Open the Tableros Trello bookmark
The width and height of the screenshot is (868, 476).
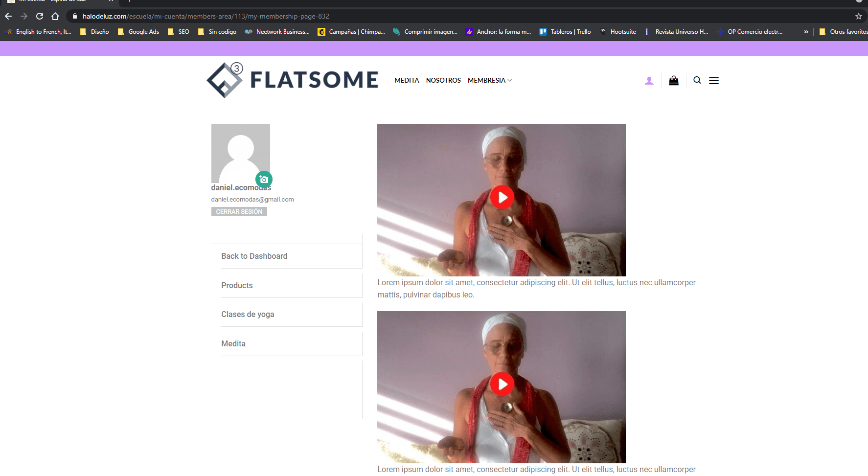click(x=565, y=32)
